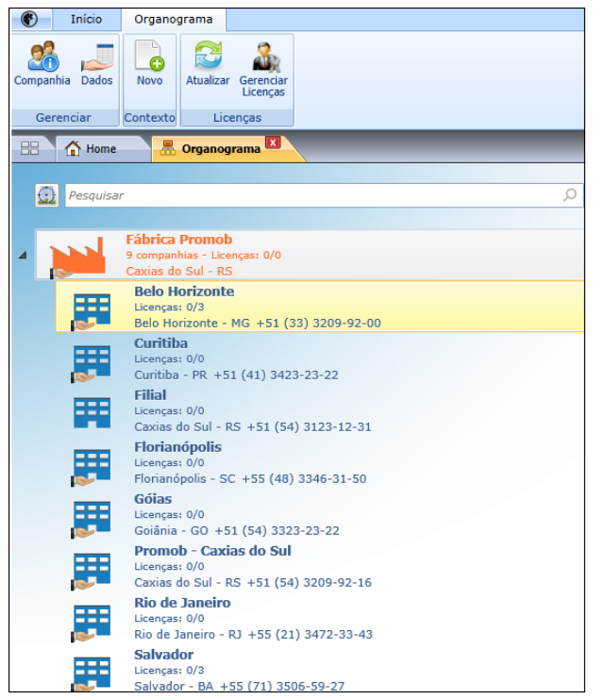Collapse the Fábrica Promob tree node
This screenshot has height=700, width=606.
coord(23,256)
